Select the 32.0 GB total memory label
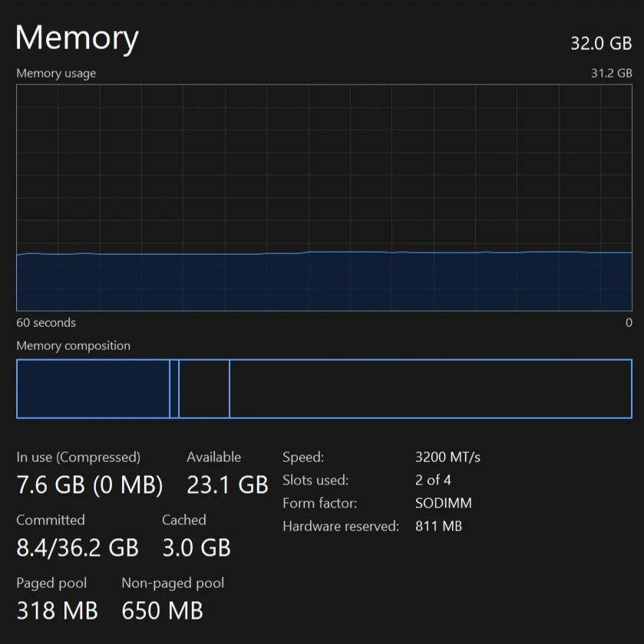The height and width of the screenshot is (644, 644). tap(600, 43)
